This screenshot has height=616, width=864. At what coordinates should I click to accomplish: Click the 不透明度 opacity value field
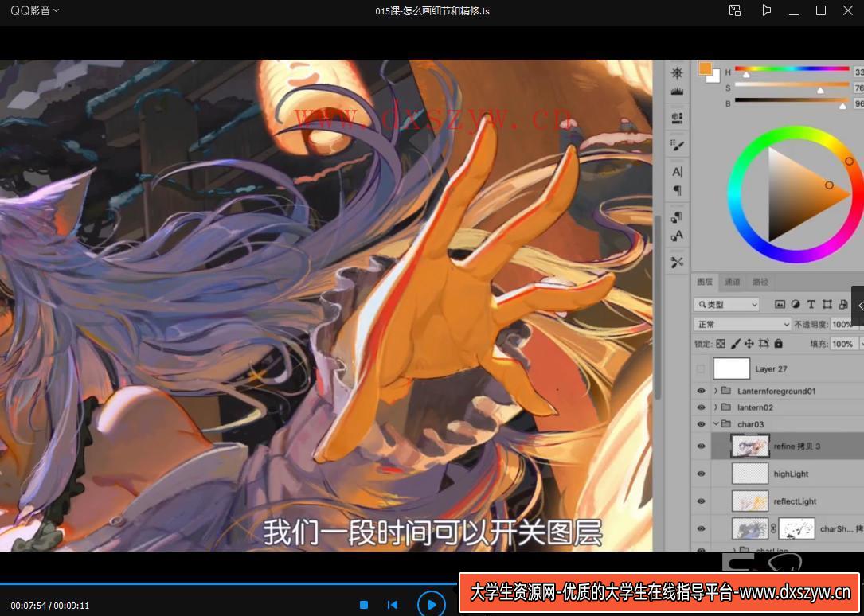point(843,324)
